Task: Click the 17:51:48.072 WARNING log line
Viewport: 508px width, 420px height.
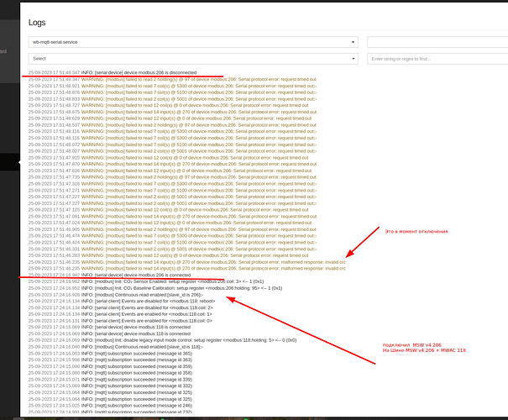Action: (x=172, y=144)
